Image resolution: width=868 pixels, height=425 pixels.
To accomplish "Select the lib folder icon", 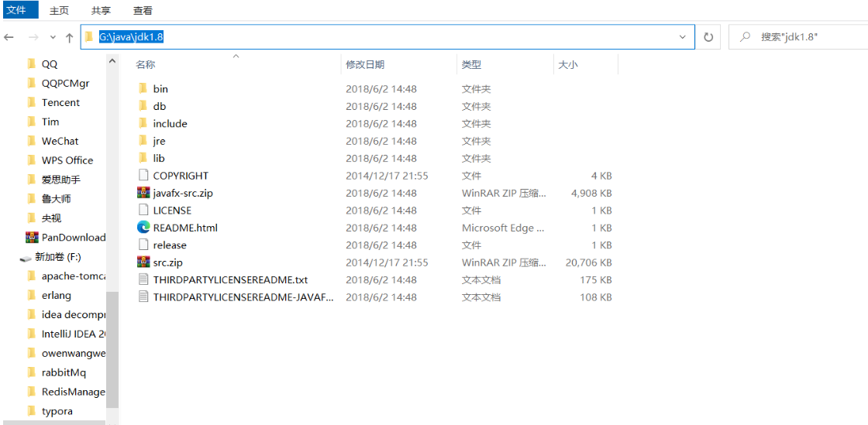I will pyautogui.click(x=143, y=158).
